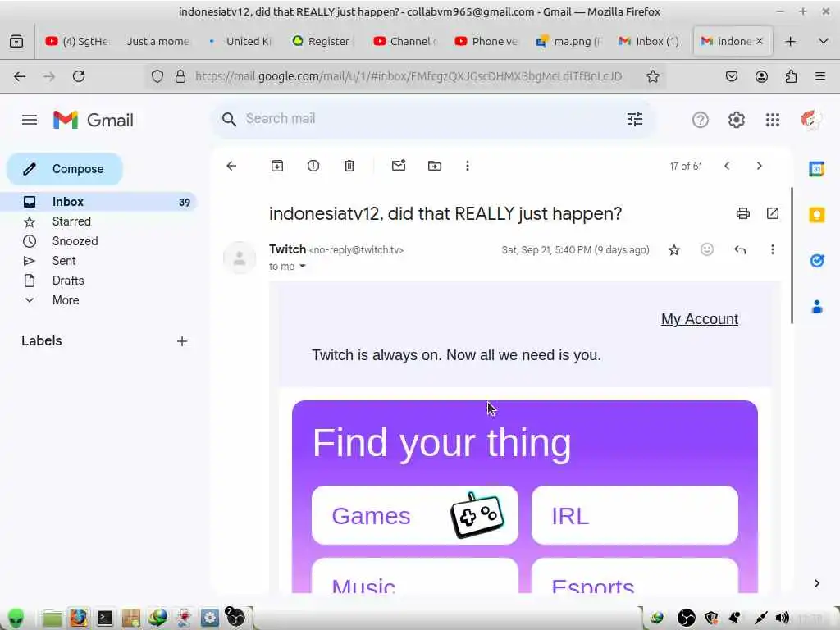This screenshot has height=630, width=840.
Task: Select the Games category card
Action: click(414, 515)
